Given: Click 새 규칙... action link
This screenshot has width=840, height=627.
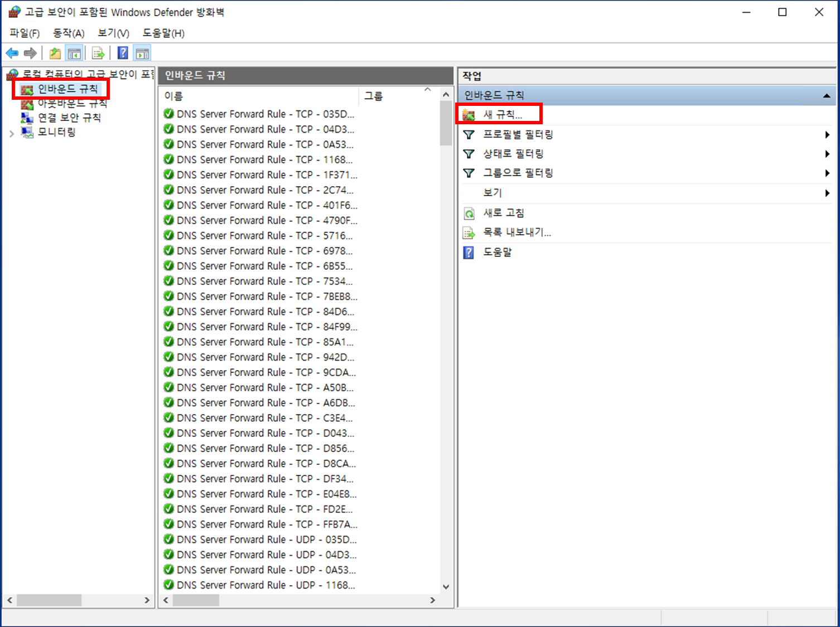Looking at the screenshot, I should [503, 115].
